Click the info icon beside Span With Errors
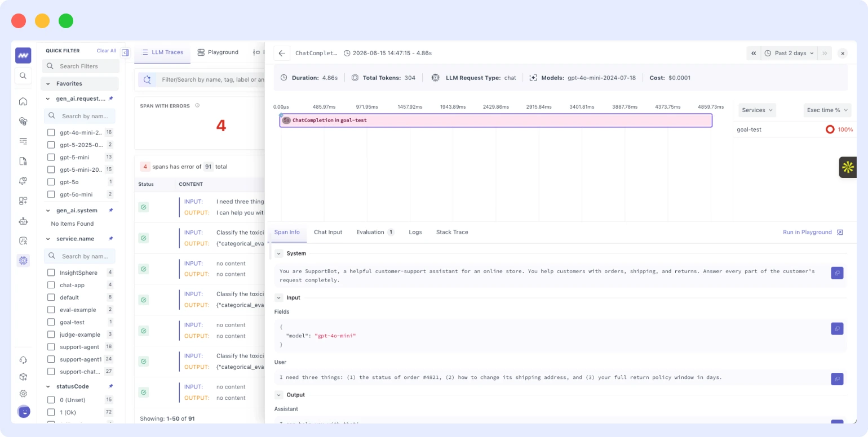Viewport: 868px width, 437px height. (x=197, y=106)
